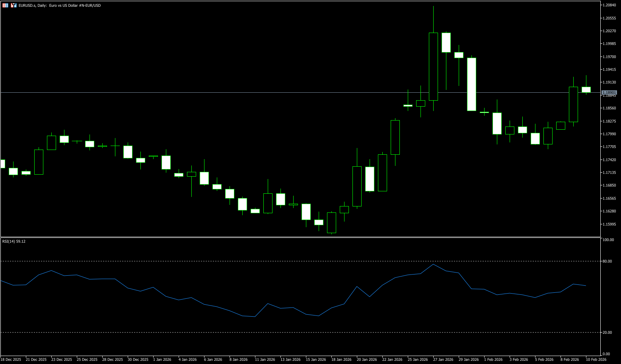621x364 pixels.
Task: Select the lowest candle at 18 Jan 2026
Action: click(331, 223)
